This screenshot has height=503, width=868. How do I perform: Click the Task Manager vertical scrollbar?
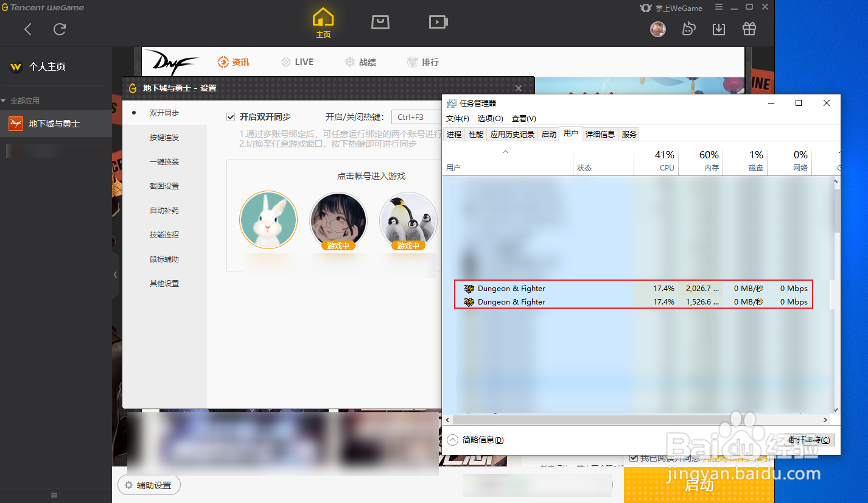point(836,209)
